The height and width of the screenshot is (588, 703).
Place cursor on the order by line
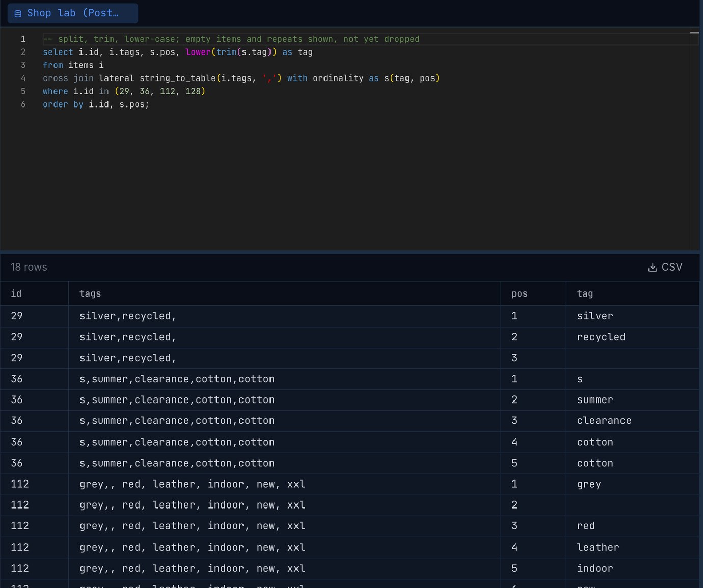point(96,104)
